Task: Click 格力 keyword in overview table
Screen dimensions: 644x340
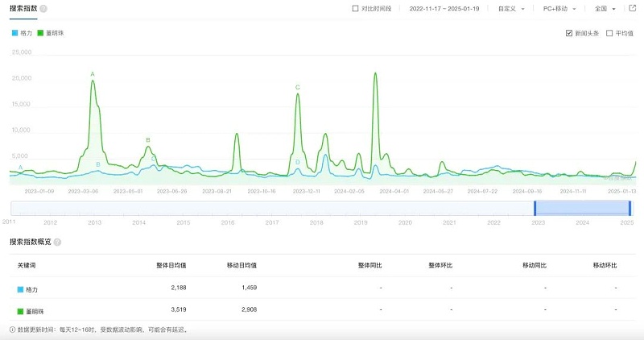Action: pyautogui.click(x=31, y=289)
